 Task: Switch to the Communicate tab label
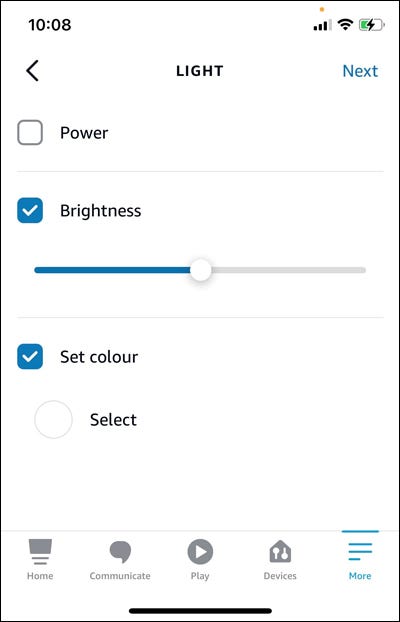tap(120, 576)
